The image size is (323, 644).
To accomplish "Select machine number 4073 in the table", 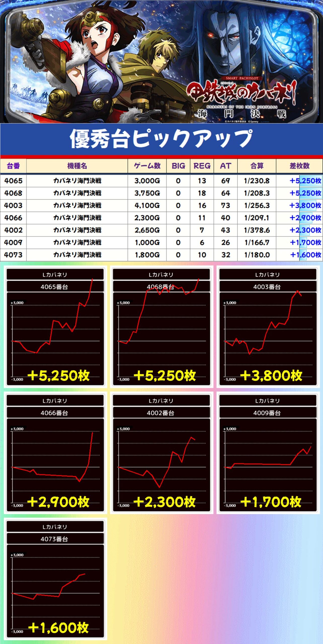I will point(13,255).
